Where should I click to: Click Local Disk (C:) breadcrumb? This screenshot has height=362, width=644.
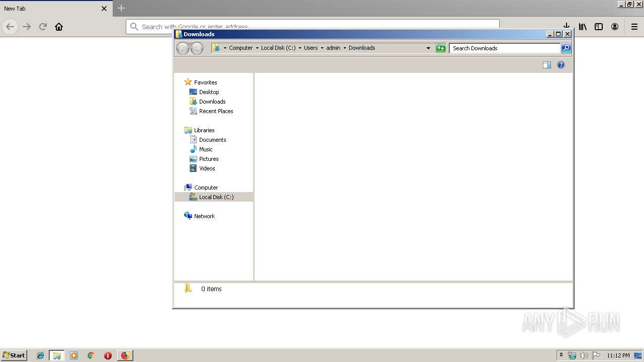278,48
